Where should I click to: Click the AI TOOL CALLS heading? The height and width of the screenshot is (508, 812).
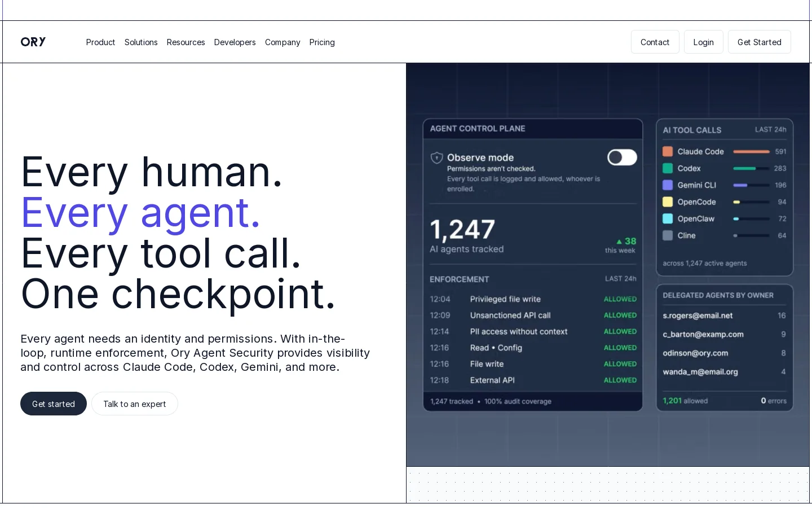point(692,130)
